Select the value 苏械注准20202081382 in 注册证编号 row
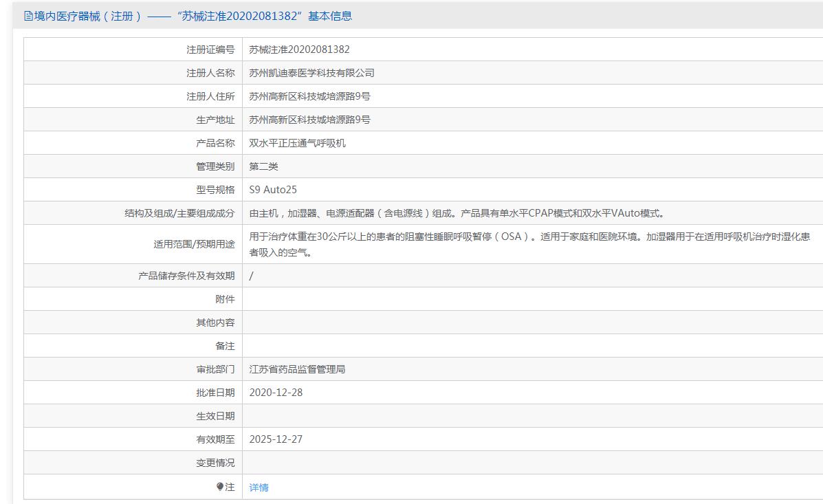 pyautogui.click(x=299, y=50)
